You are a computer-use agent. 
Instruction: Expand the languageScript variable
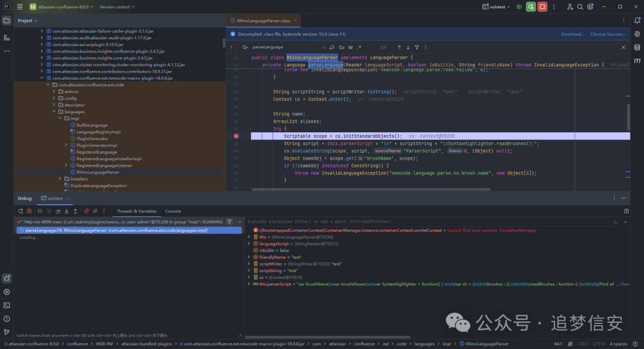pyautogui.click(x=249, y=244)
